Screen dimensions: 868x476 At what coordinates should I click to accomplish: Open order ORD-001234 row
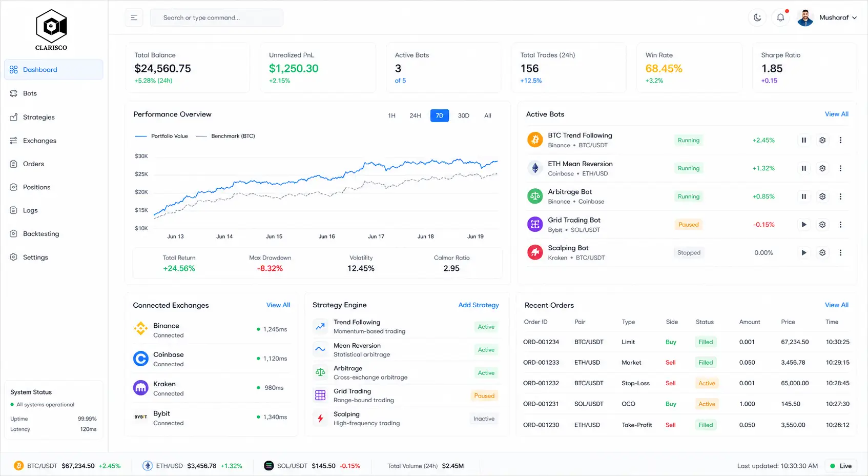[686, 342]
